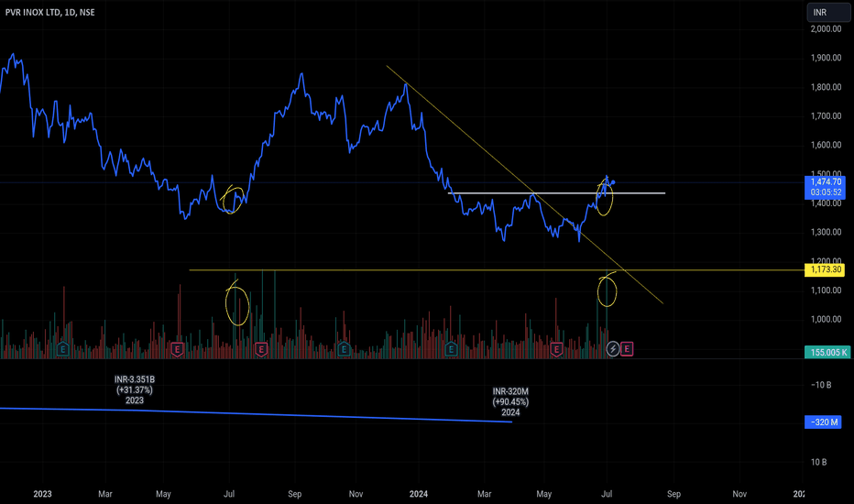Screen dimensions: 854x504
Task: Click the 2,000.00 price axis label
Action: (x=826, y=29)
